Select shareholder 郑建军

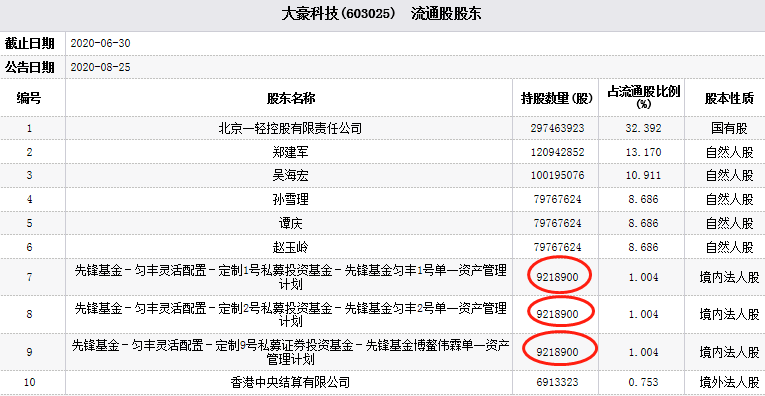tap(290, 152)
